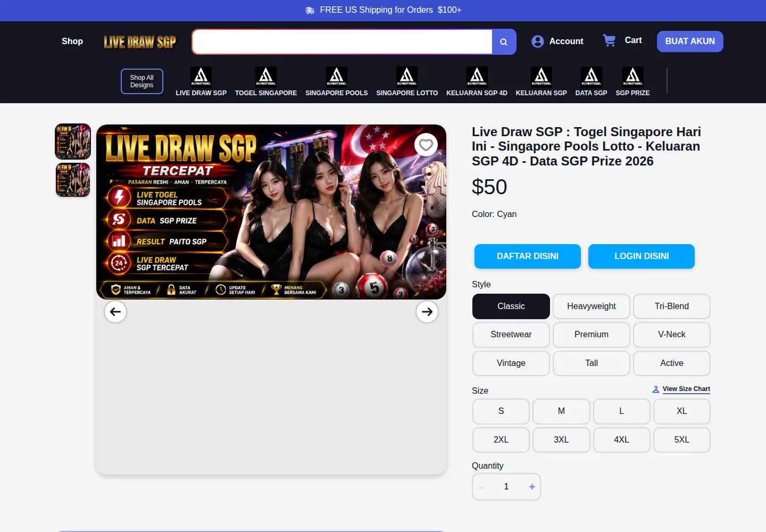Viewport: 766px width, 532px height.
Task: Click the LIVE DRAW SGP site logo
Action: coord(140,41)
